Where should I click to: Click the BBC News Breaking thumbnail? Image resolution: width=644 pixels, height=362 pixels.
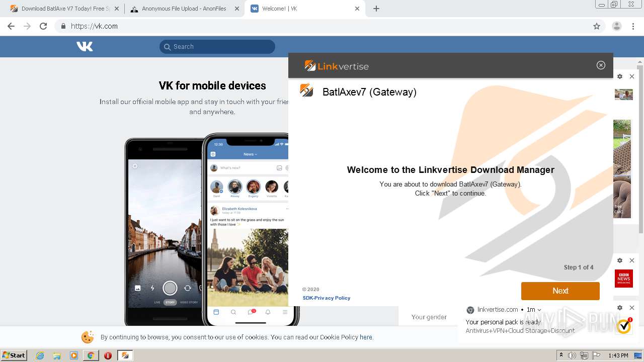(x=624, y=279)
